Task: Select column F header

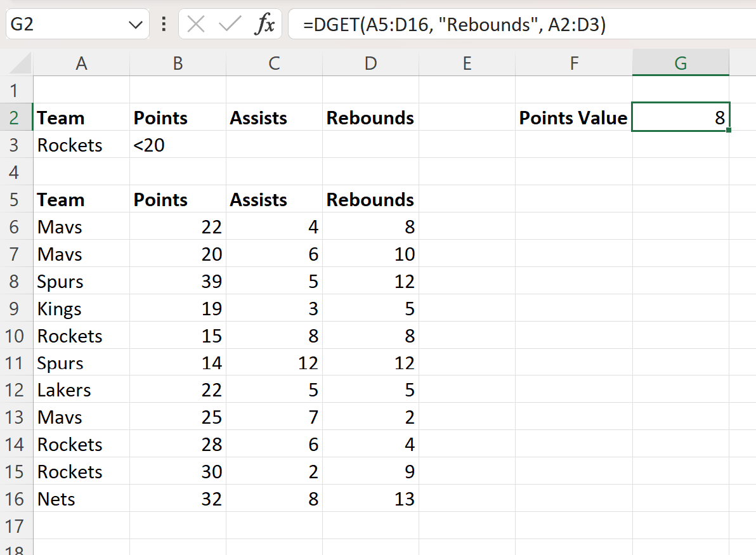Action: click(x=574, y=63)
